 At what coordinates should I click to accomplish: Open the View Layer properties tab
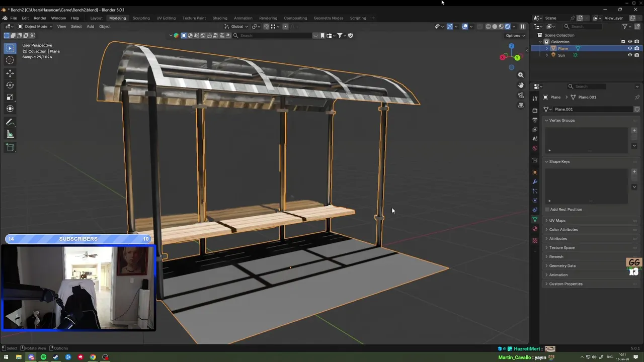535,129
